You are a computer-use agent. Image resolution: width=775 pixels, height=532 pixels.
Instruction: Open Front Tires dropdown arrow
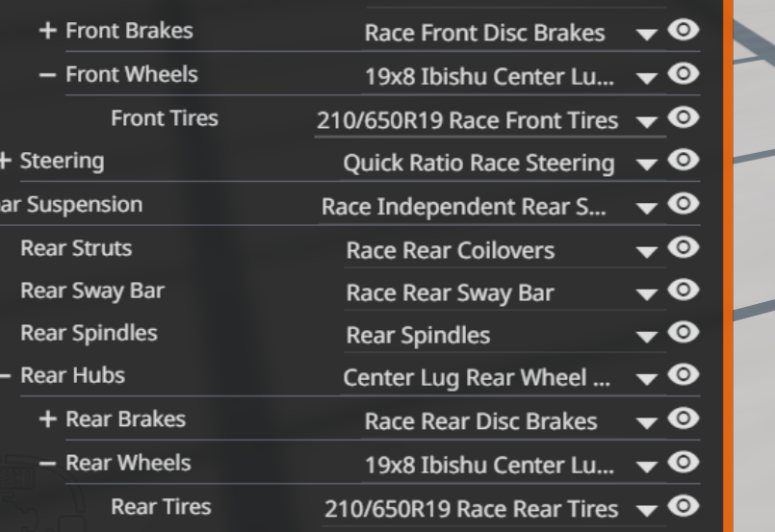(x=647, y=121)
